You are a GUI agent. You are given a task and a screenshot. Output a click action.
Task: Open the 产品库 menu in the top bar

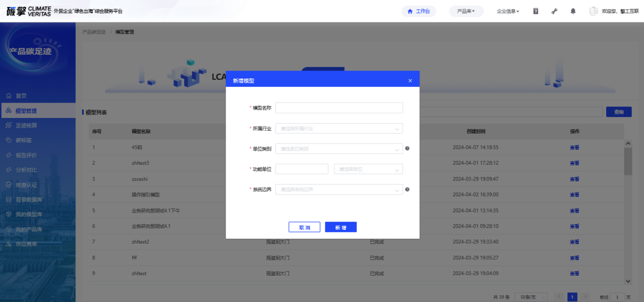coord(466,11)
